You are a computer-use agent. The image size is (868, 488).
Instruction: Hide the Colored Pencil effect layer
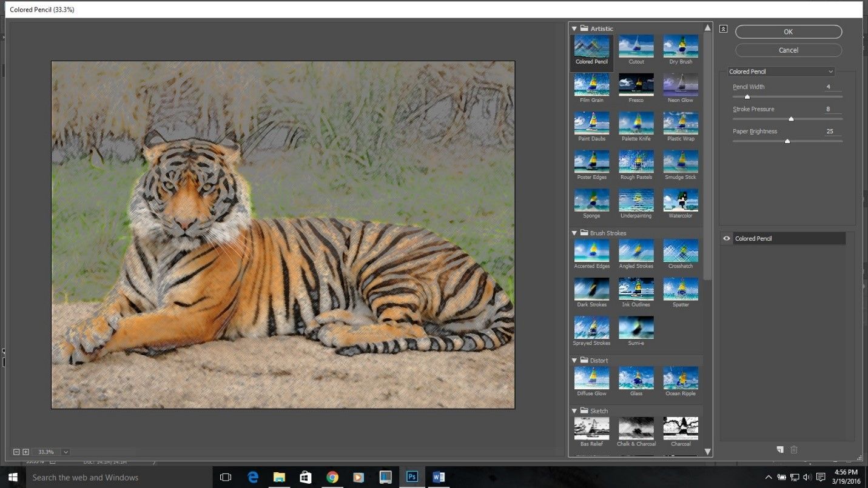click(726, 238)
